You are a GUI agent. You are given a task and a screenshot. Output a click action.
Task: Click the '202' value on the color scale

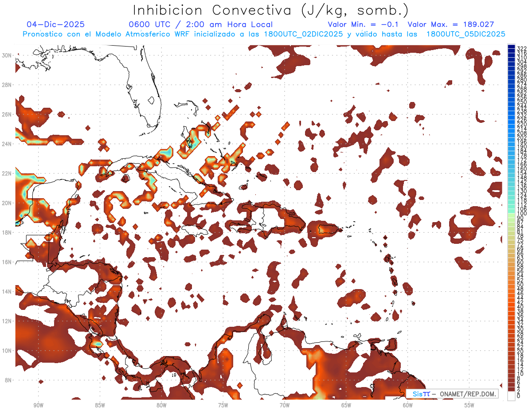click(x=522, y=138)
